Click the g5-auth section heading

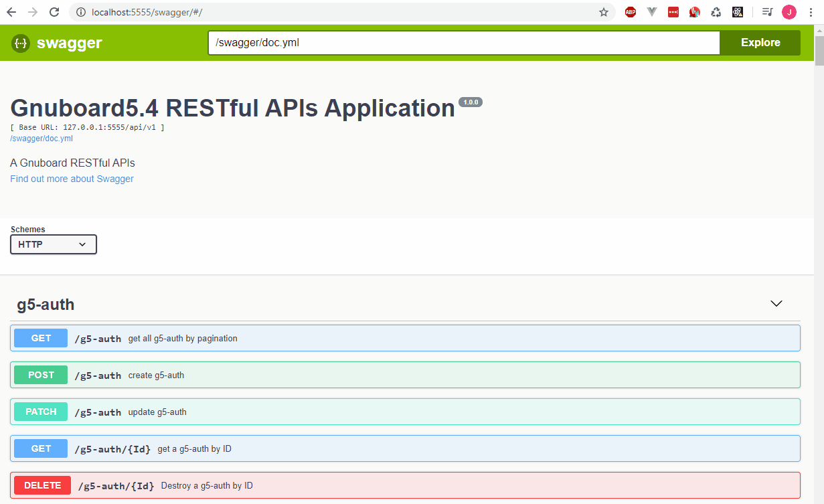pos(46,305)
